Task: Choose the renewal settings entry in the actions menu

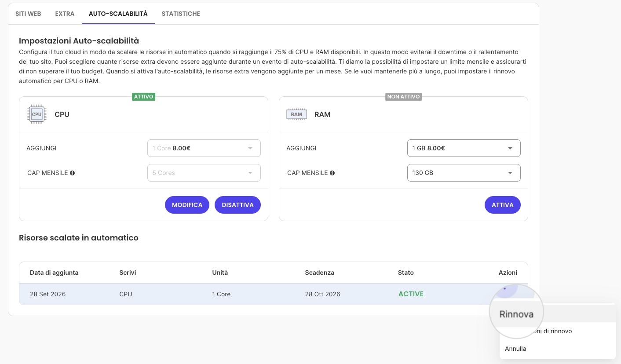Action: pyautogui.click(x=557, y=331)
